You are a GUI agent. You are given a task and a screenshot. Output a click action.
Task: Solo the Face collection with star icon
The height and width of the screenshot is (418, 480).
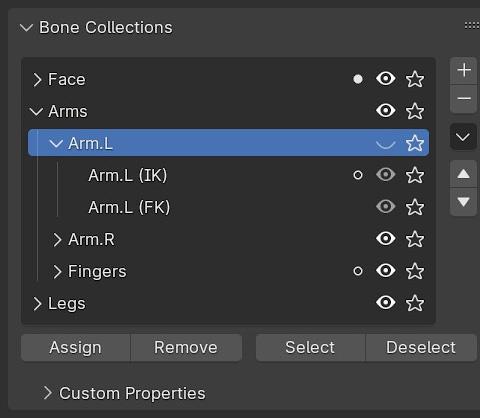[415, 79]
